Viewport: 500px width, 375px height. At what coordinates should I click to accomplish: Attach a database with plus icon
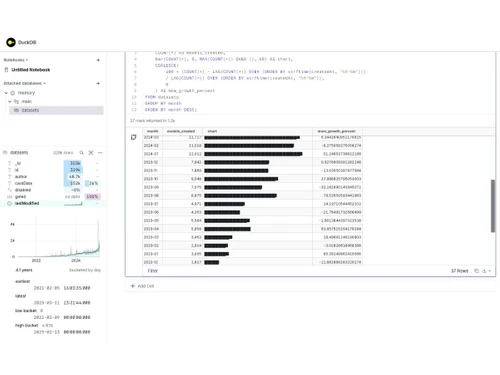pos(98,83)
